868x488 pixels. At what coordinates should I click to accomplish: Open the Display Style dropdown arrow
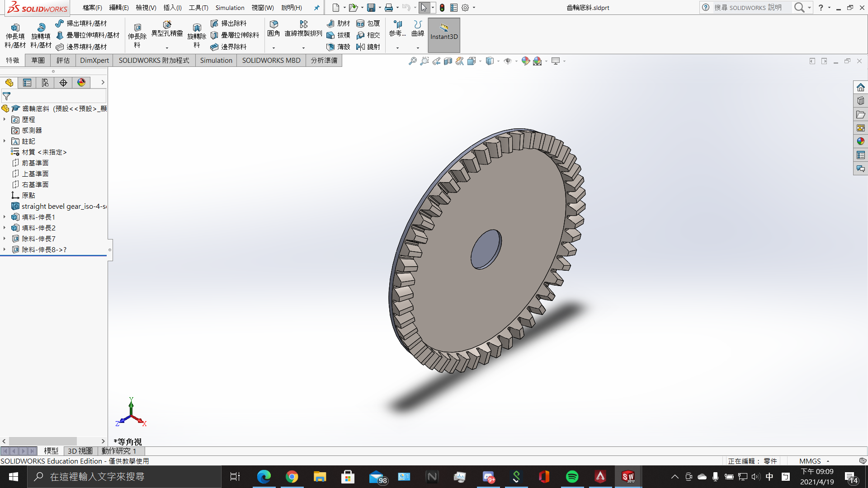pyautogui.click(x=498, y=61)
